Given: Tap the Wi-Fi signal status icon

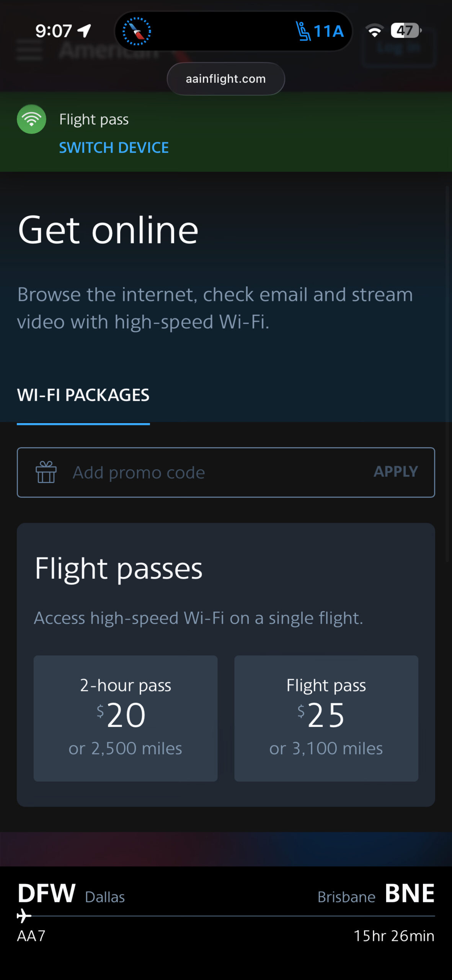Looking at the screenshot, I should click(x=374, y=31).
